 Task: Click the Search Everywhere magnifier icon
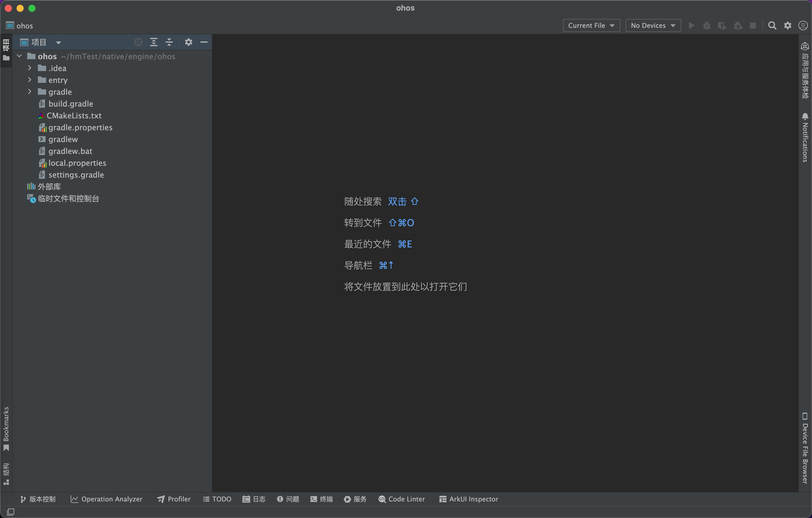tap(772, 26)
